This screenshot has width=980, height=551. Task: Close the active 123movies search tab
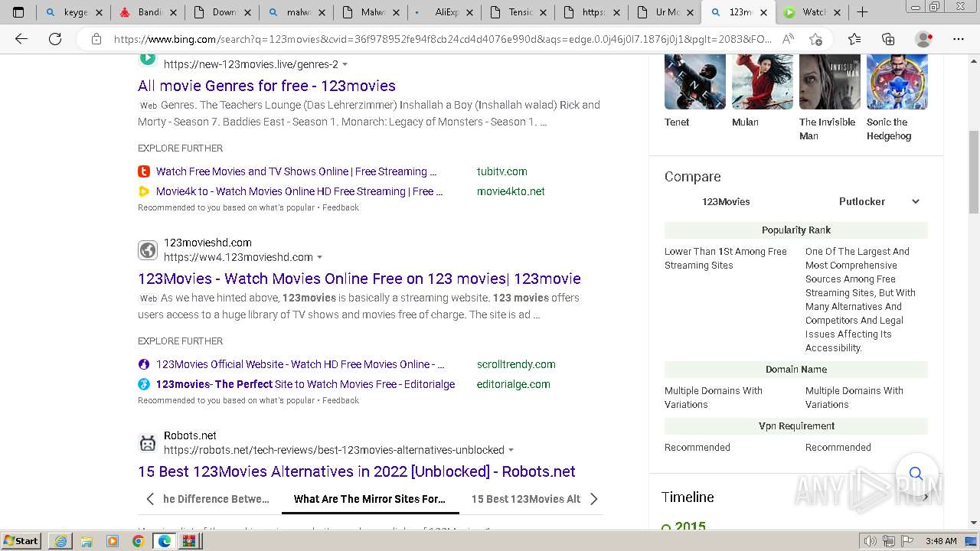pos(763,12)
